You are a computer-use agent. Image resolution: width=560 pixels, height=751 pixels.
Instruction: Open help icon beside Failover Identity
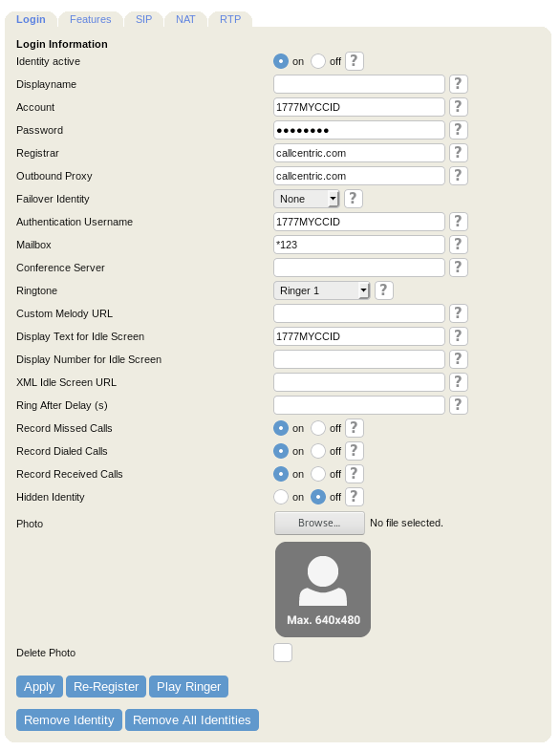coord(353,199)
